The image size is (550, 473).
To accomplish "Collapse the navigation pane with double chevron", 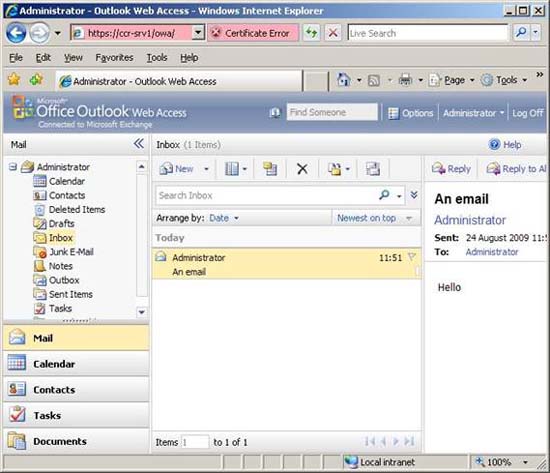I will (x=139, y=144).
